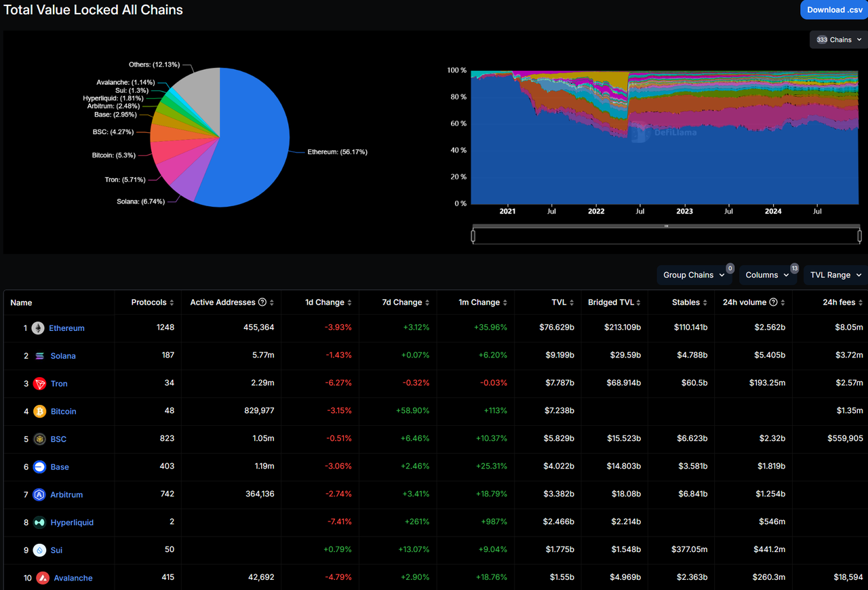Open the 333 Chains dropdown
Viewport: 868px width, 590px height.
click(x=839, y=39)
